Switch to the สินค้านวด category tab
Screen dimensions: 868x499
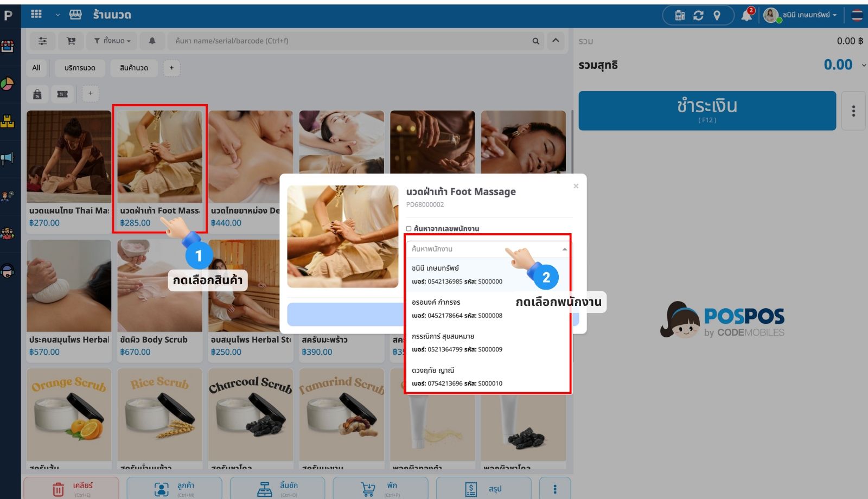133,68
